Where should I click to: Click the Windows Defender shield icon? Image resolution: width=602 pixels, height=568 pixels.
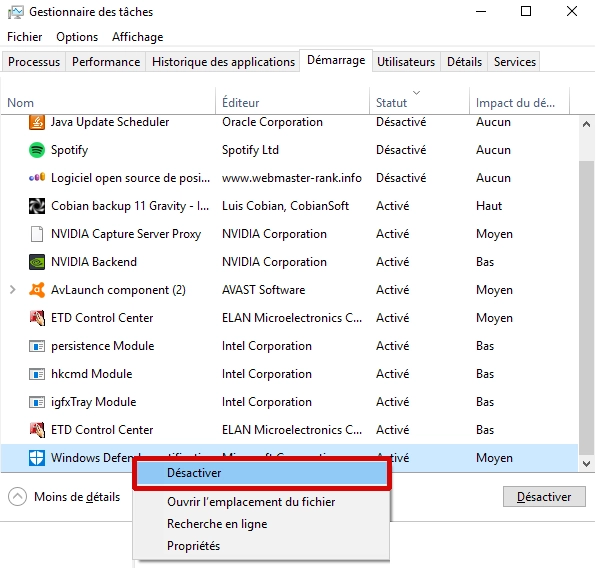coord(37,458)
